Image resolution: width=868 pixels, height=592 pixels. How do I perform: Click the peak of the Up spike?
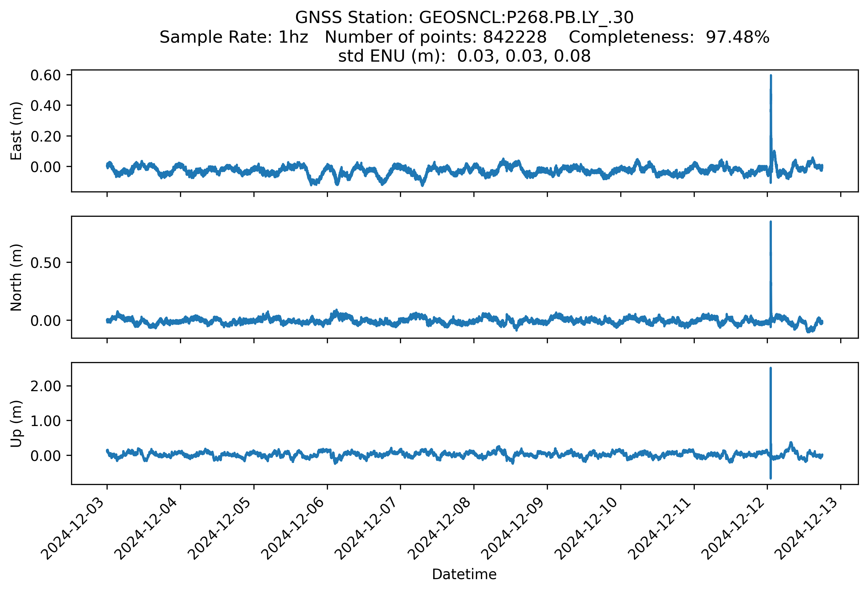click(x=771, y=369)
